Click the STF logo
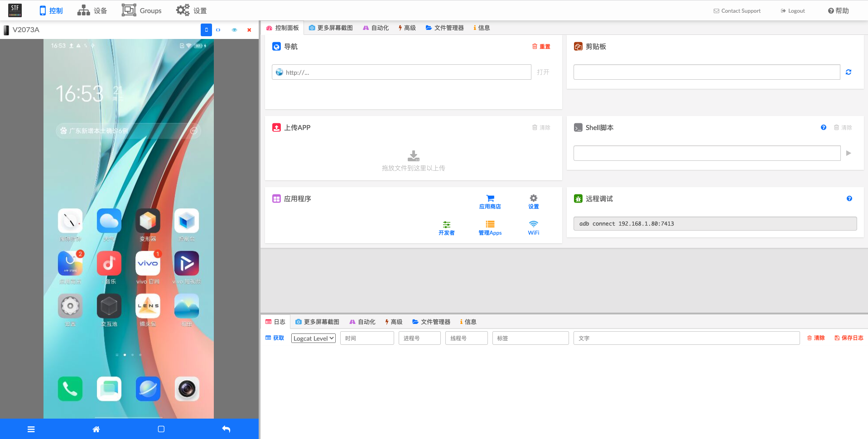The image size is (868, 439). [15, 10]
